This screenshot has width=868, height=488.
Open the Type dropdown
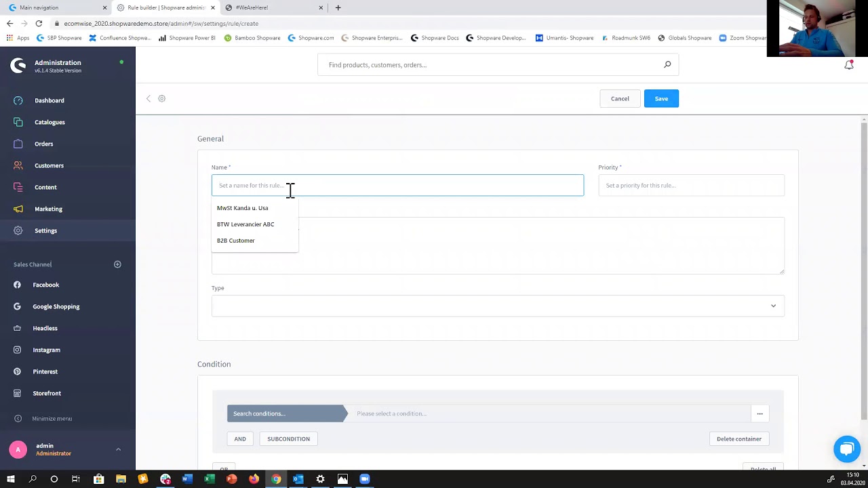[498, 306]
